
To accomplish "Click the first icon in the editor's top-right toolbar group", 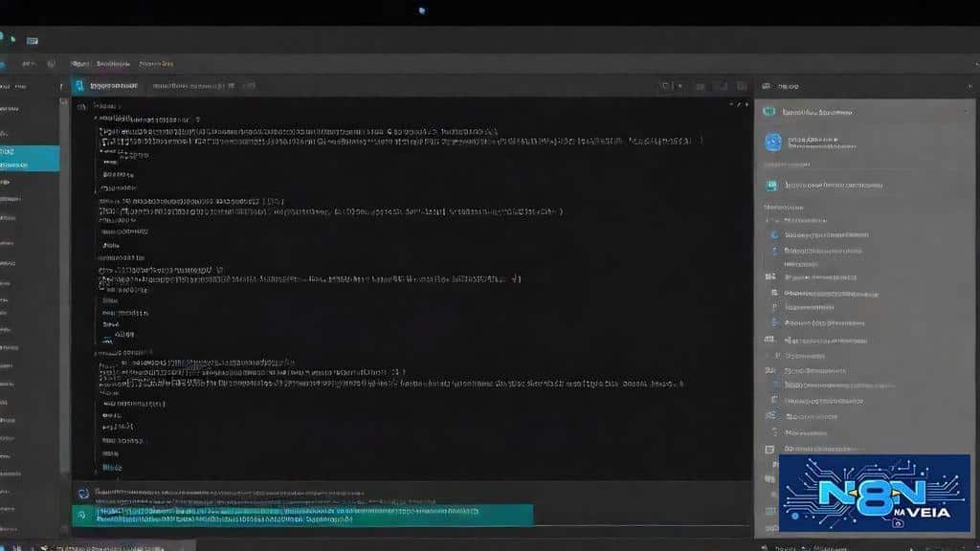I will (665, 86).
